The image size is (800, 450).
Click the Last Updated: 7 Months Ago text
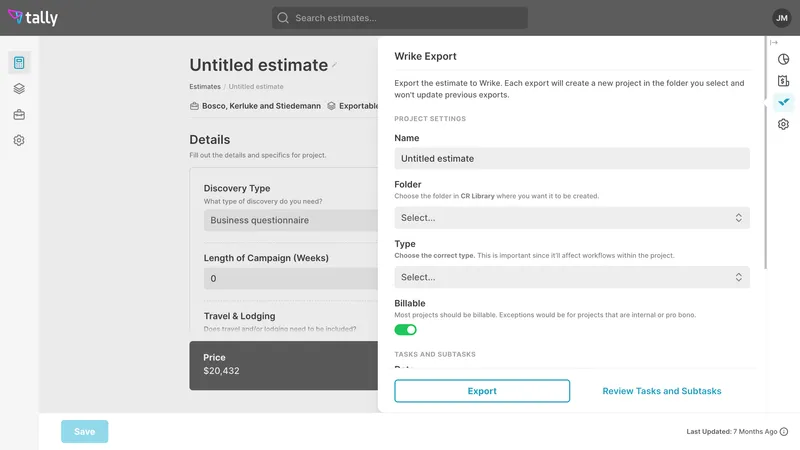coord(732,432)
